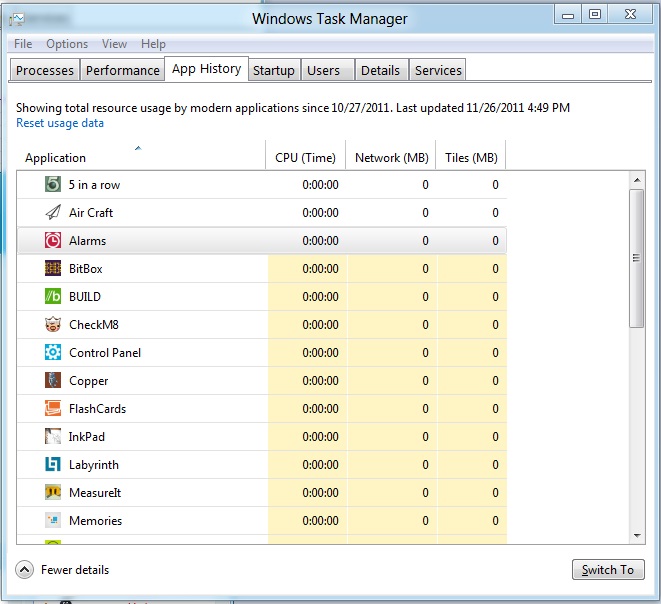Click the vertical scrollbar thumb
The image size is (661, 604).
[637, 258]
